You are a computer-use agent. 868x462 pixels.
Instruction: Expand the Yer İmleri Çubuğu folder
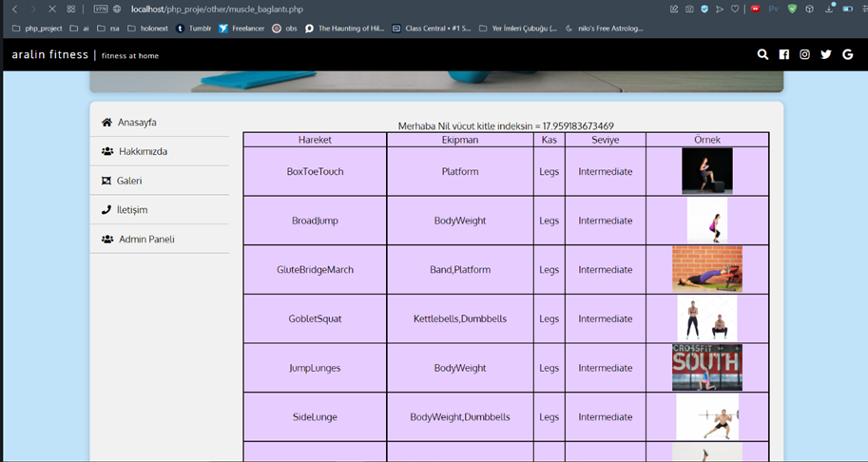(518, 29)
